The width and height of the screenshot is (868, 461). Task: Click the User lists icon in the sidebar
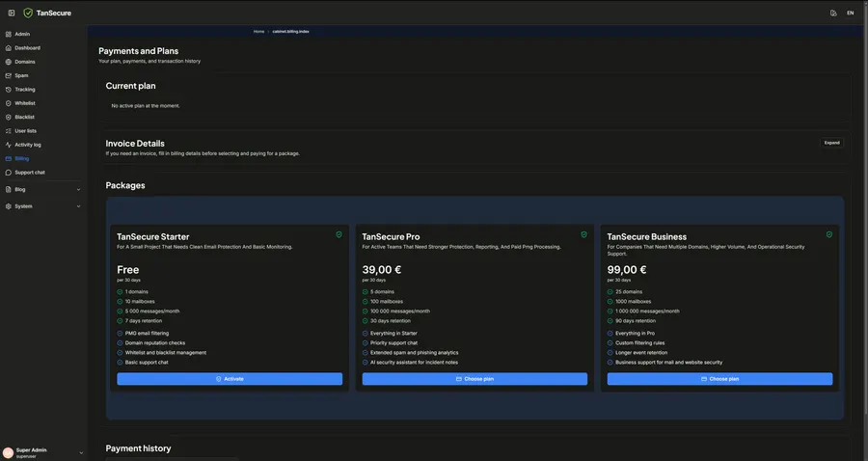coord(9,131)
